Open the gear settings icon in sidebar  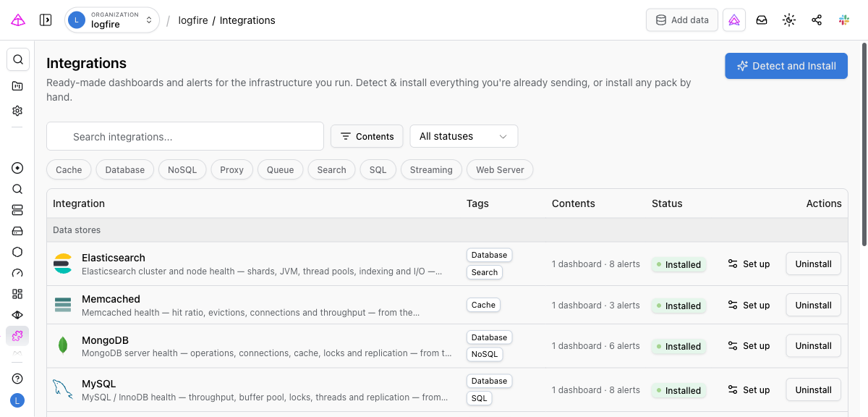point(17,111)
